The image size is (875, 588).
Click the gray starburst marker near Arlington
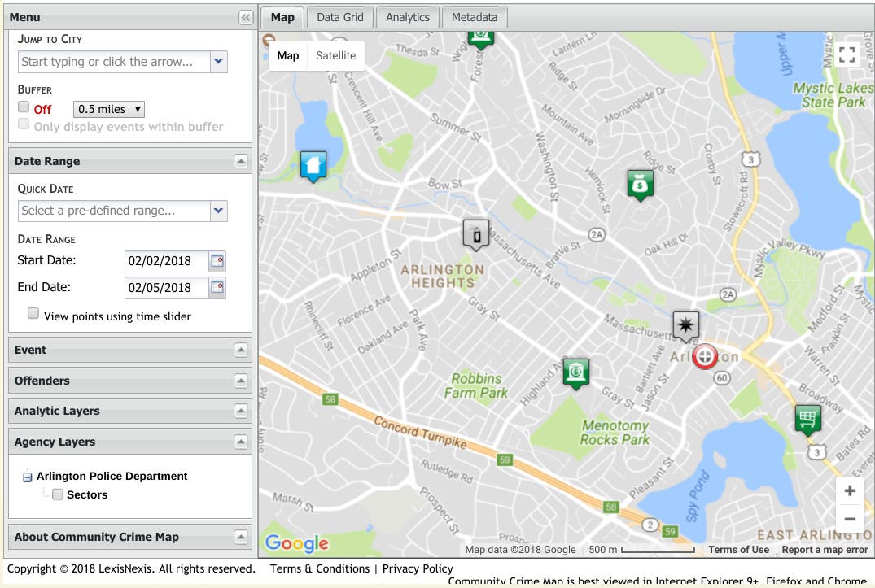coord(685,325)
